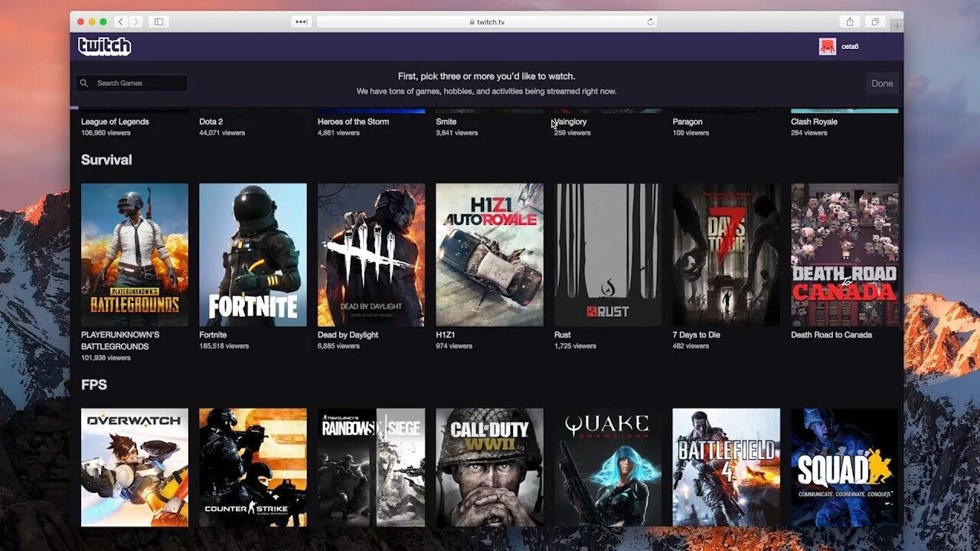This screenshot has width=980, height=551.
Task: Click the search magnifier icon
Action: click(84, 83)
